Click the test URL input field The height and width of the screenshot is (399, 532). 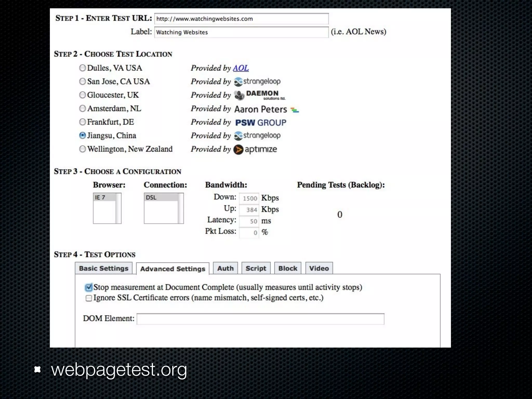241,19
